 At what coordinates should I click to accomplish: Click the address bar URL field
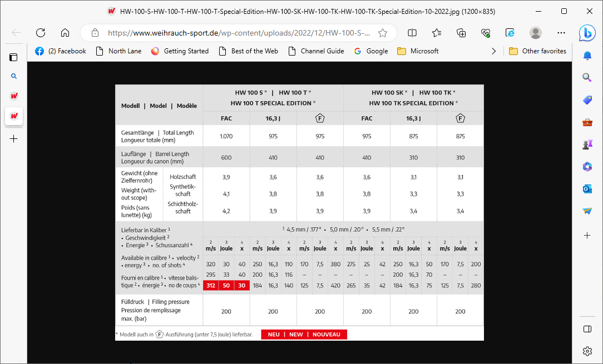pos(239,33)
